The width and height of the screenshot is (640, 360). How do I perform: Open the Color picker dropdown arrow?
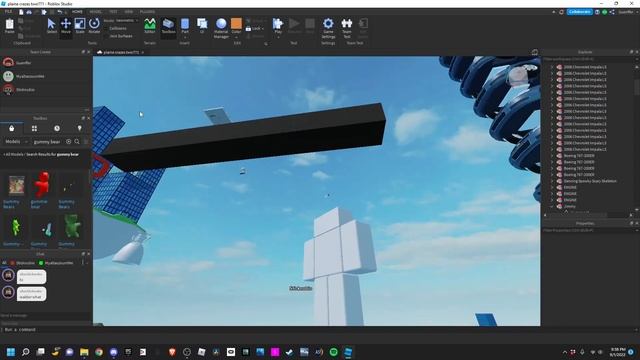pyautogui.click(x=236, y=38)
